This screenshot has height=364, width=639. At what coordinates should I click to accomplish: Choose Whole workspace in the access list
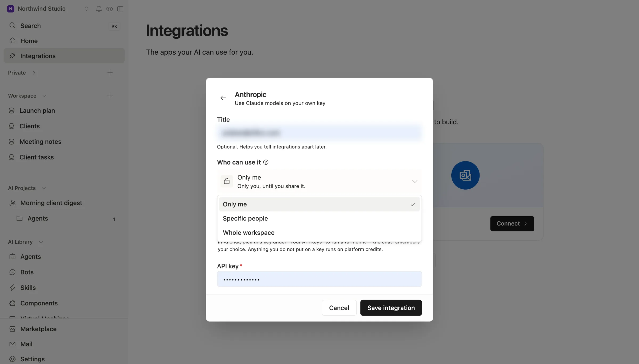[x=319, y=232]
